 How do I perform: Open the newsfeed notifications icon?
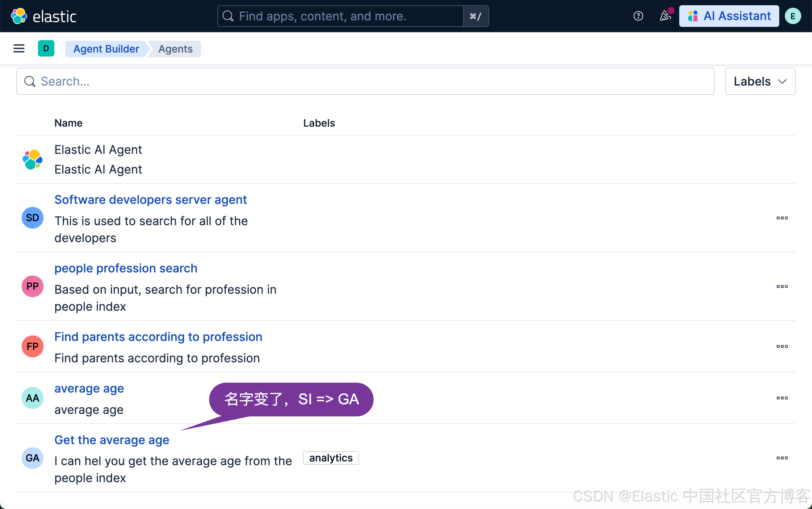click(665, 16)
